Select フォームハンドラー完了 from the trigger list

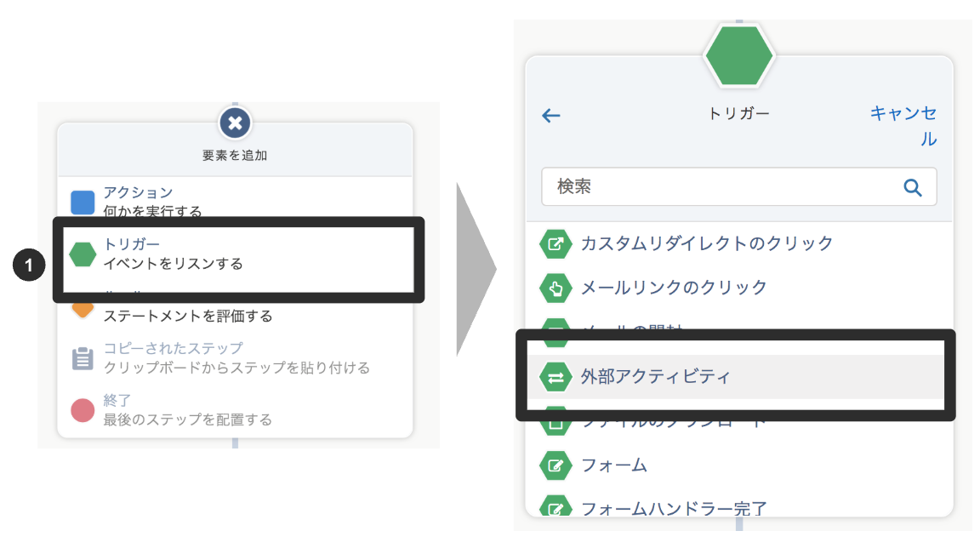tap(672, 507)
